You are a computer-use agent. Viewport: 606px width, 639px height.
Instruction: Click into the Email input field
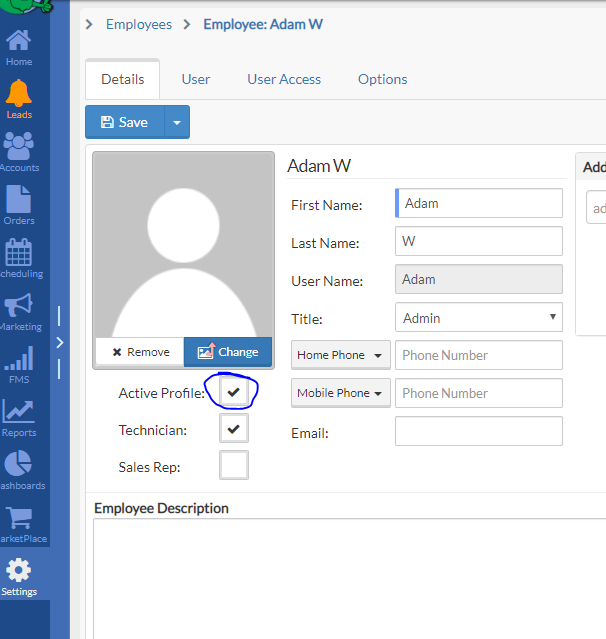[479, 431]
